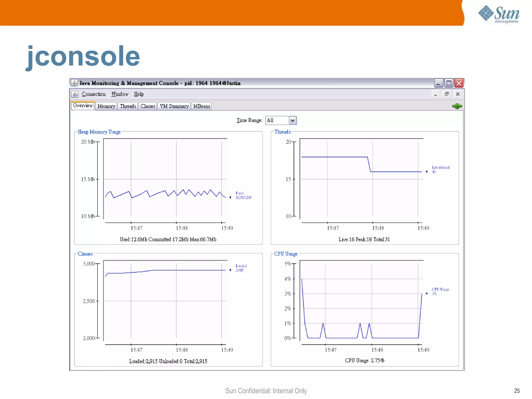Open the Window menu
The width and height of the screenshot is (532, 399).
(120, 94)
